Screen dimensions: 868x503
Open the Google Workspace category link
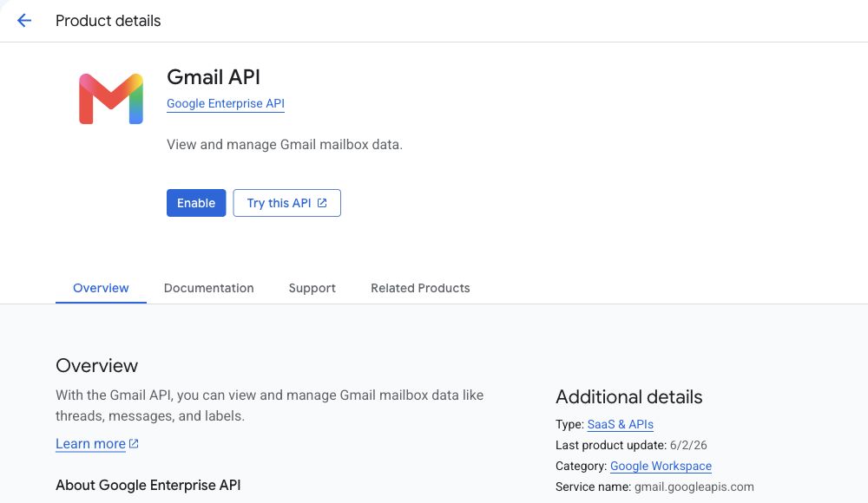[661, 466]
